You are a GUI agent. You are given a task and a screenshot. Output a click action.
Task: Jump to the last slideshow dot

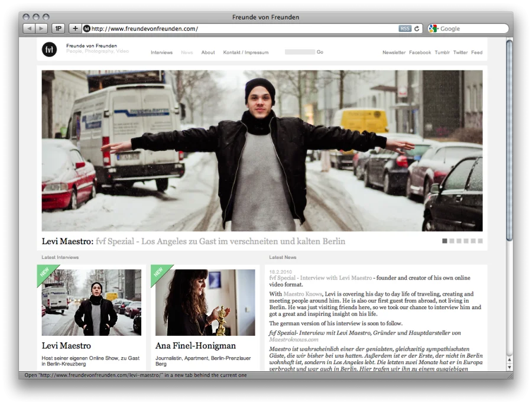coord(480,241)
